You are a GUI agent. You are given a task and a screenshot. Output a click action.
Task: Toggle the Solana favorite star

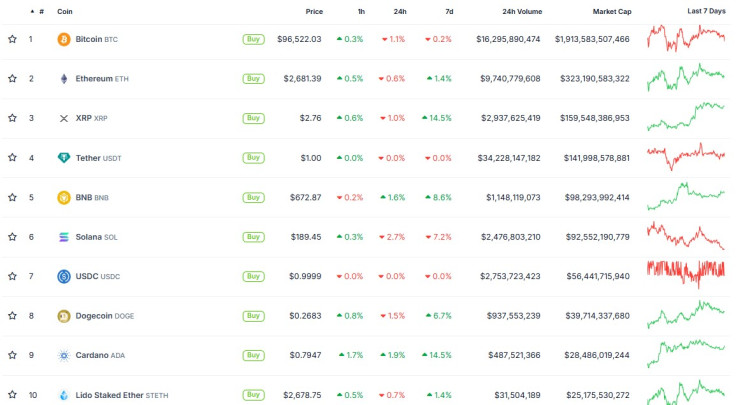[12, 237]
